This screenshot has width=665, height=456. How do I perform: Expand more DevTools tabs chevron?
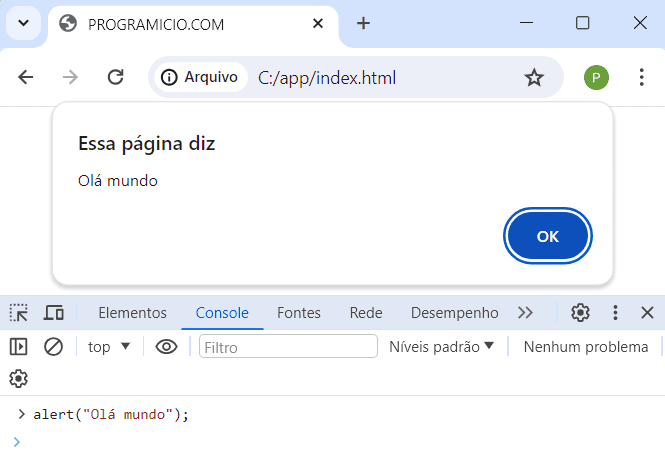point(525,313)
